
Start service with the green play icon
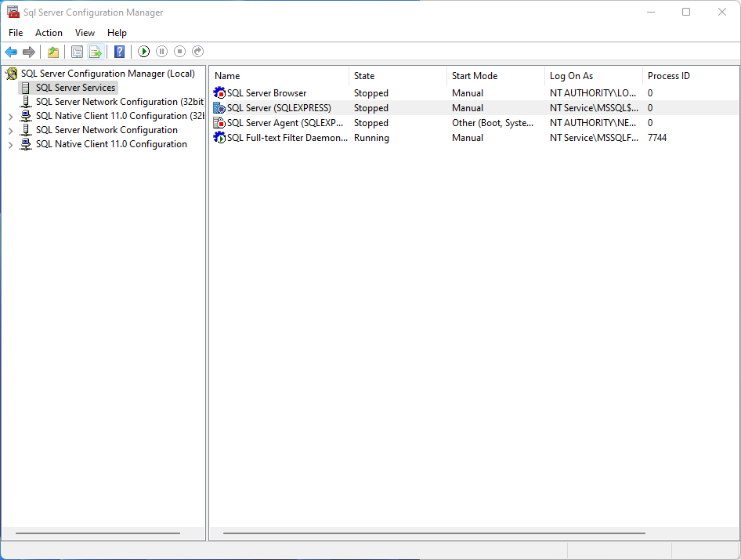[x=143, y=52]
